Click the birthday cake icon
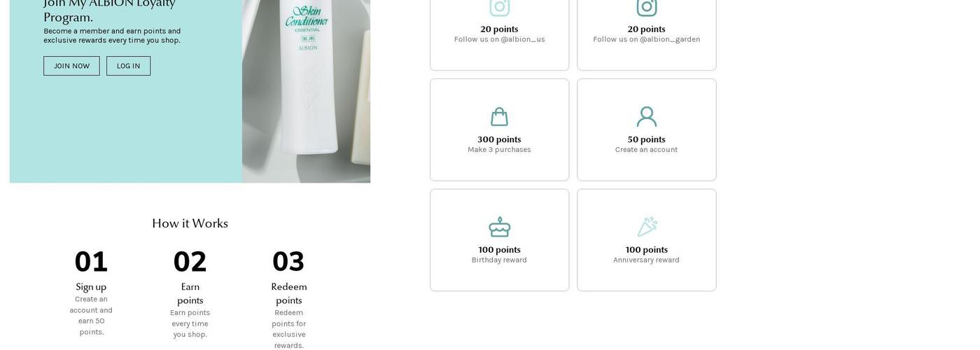The width and height of the screenshot is (980, 350). pos(499,227)
